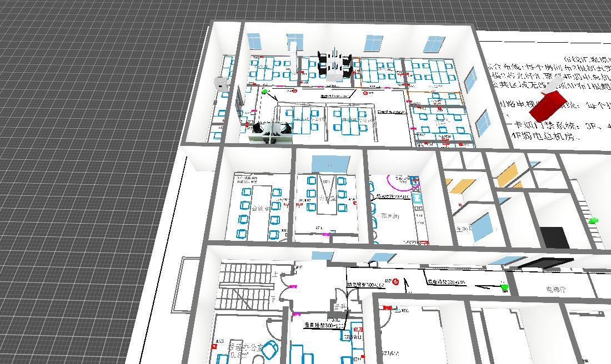Select the black cabinet in right room
This screenshot has width=611, height=364.
[555, 237]
